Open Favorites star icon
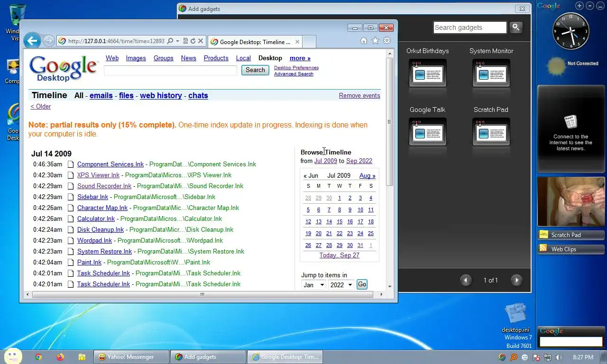Screen dimensions: 607x364 (x=375, y=41)
